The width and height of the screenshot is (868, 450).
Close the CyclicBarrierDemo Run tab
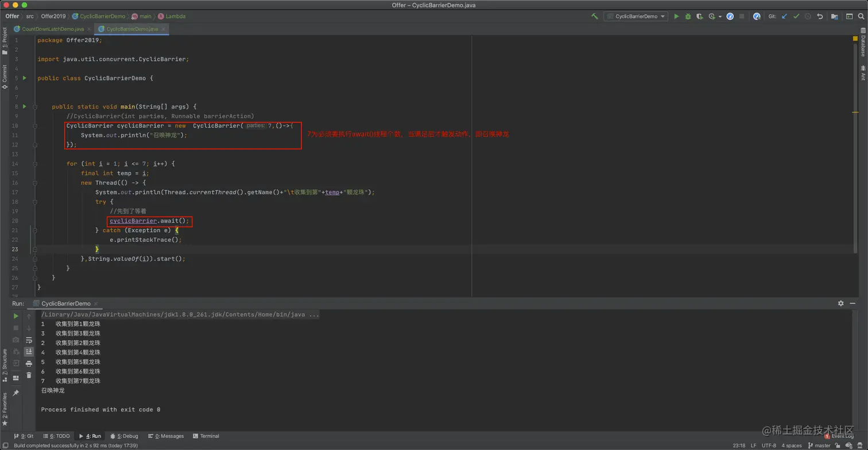tap(96, 303)
